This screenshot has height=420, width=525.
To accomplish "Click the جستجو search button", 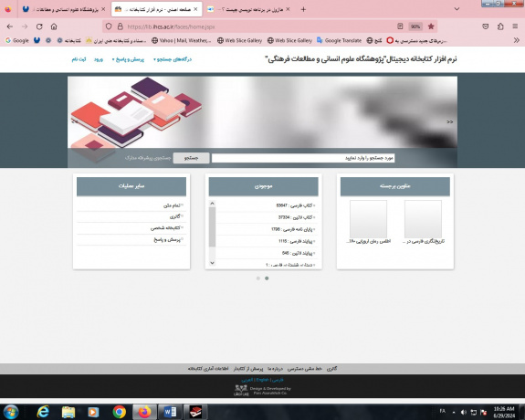I will click(x=191, y=158).
